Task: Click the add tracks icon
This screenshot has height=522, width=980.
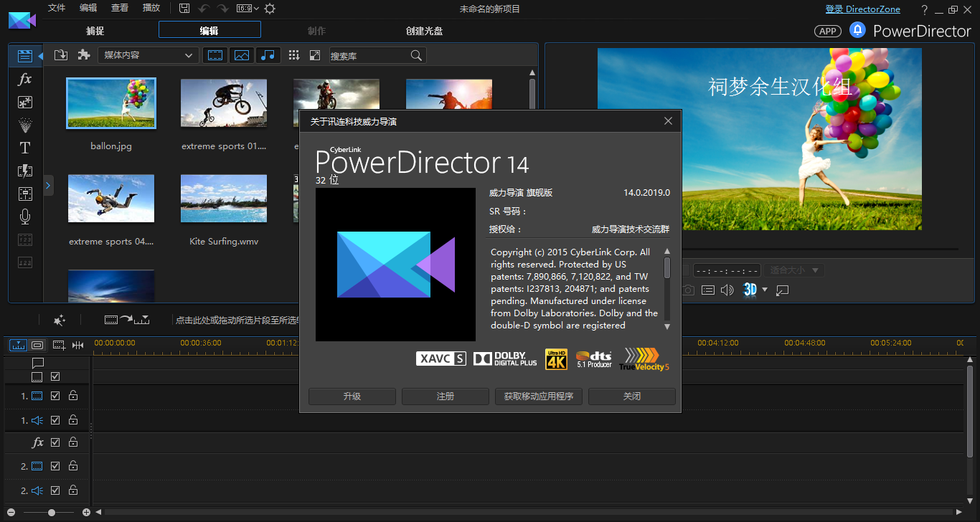Action: [59, 345]
